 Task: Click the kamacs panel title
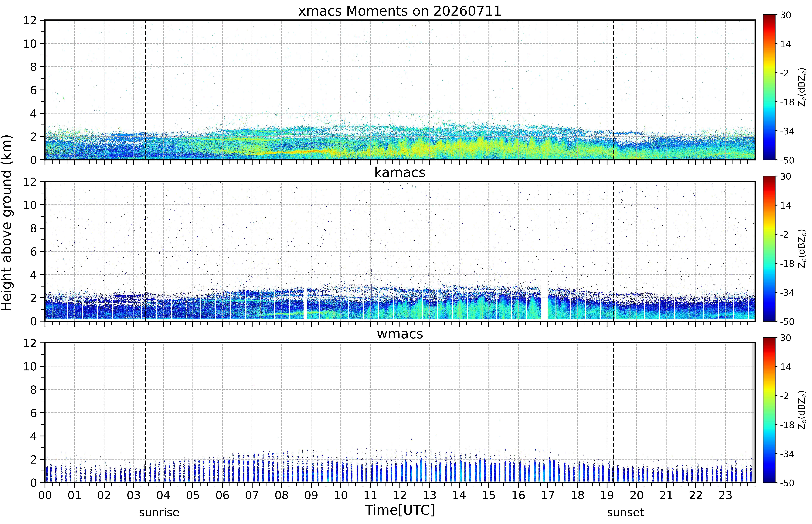400,172
